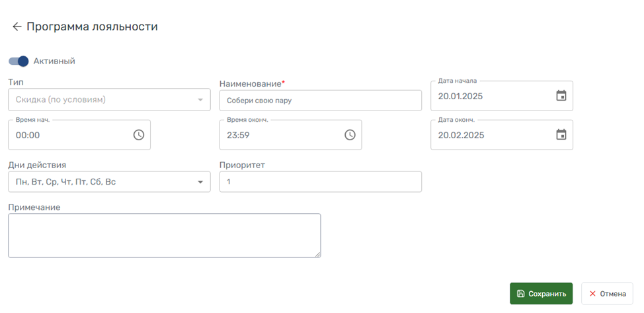Screen dimensions: 644x313
Task: Click the Приоритет input field
Action: (x=320, y=182)
